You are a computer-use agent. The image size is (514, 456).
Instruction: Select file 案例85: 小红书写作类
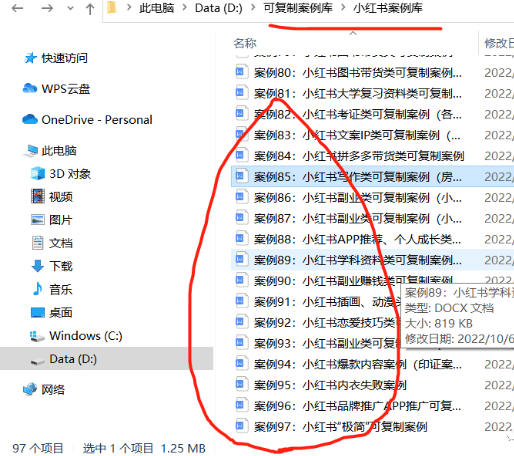coord(358,177)
